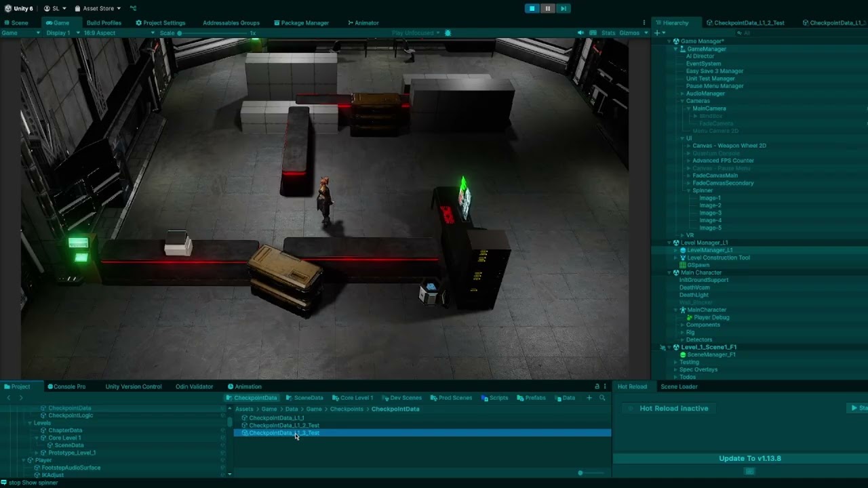Open the Dev Scenes favorite shortcut
868x488 pixels.
click(401, 398)
